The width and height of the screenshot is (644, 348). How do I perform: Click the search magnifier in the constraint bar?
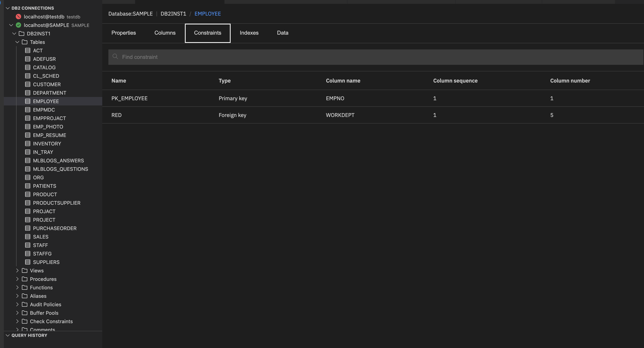tap(115, 57)
